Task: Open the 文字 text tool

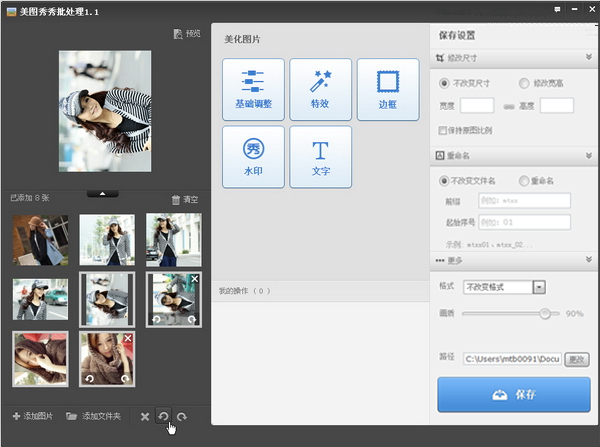Action: [x=320, y=157]
